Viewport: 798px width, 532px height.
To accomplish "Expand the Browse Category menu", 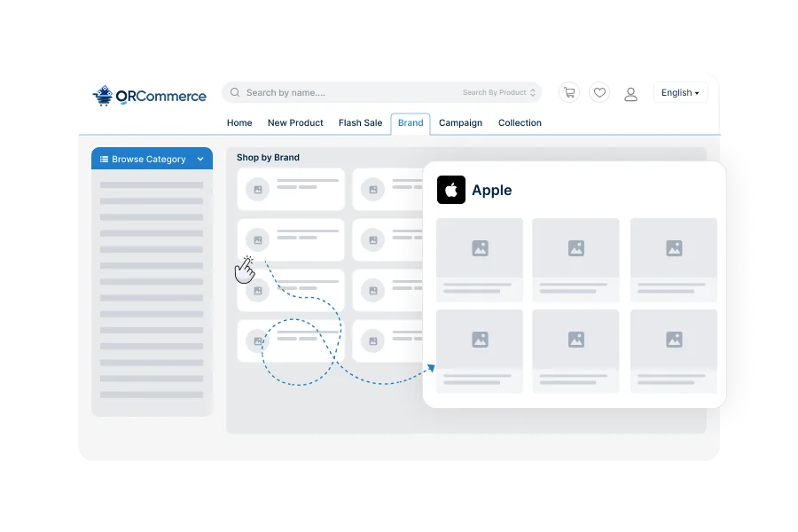I will point(153,159).
